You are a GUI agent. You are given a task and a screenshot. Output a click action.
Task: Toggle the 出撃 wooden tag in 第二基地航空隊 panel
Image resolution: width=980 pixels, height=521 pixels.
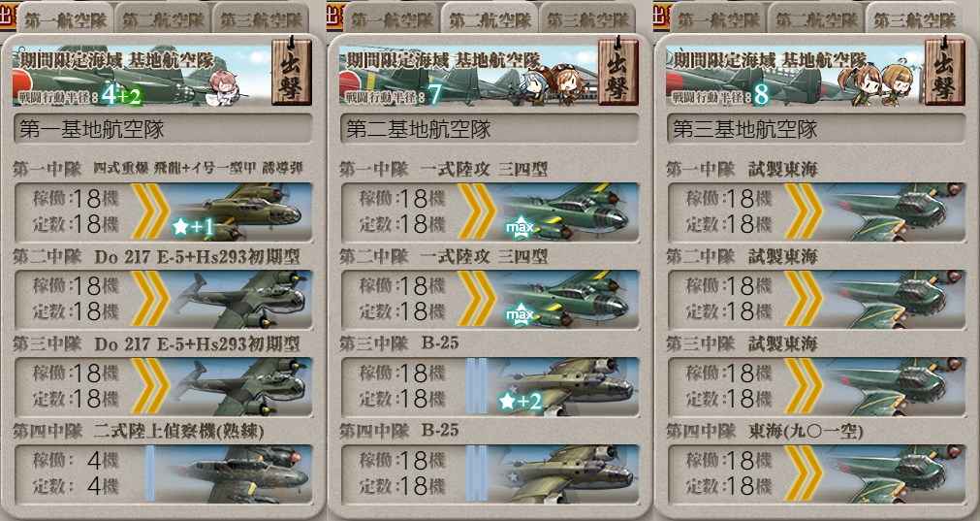(x=618, y=71)
